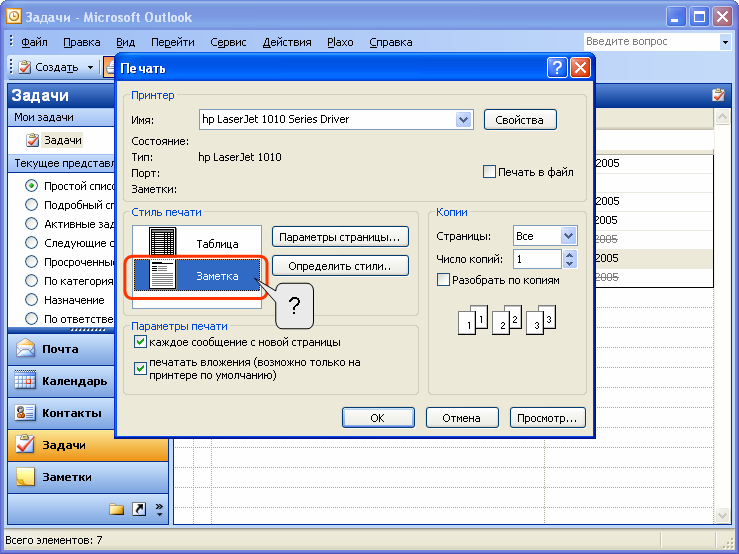Viewport: 739px width, 554px height.
Task: Select Просроченные view radio button
Action: (32, 262)
